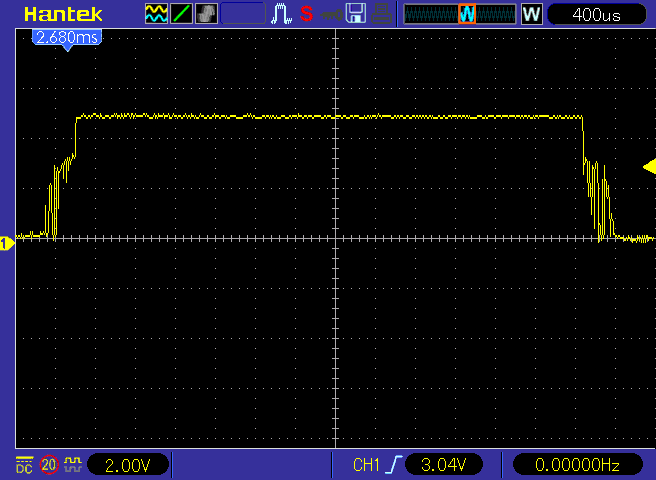
Task: Click the red S stop status icon
Action: [x=306, y=14]
